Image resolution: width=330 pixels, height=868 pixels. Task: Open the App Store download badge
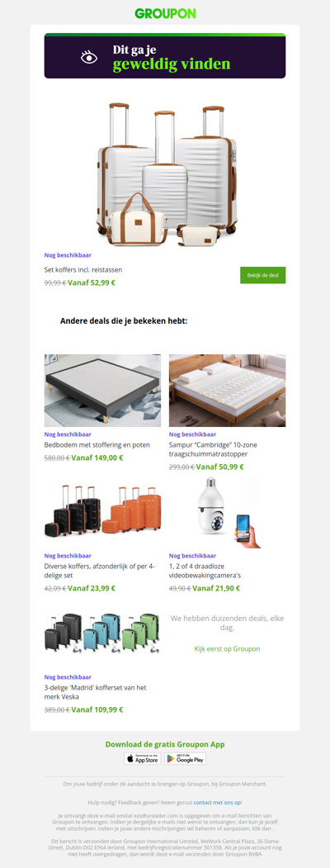click(x=143, y=758)
